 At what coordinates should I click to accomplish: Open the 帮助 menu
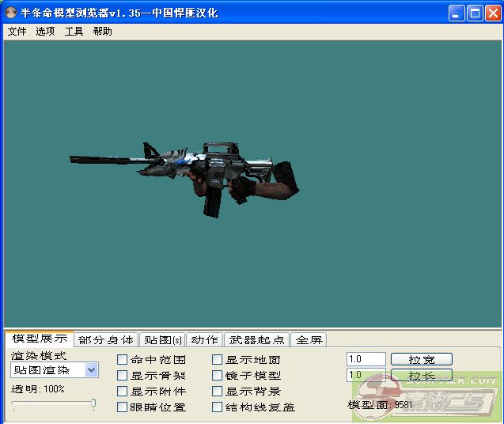(102, 32)
